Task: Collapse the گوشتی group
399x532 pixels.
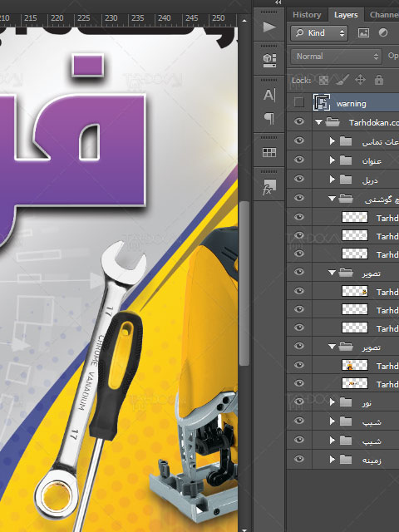Action: coord(332,199)
